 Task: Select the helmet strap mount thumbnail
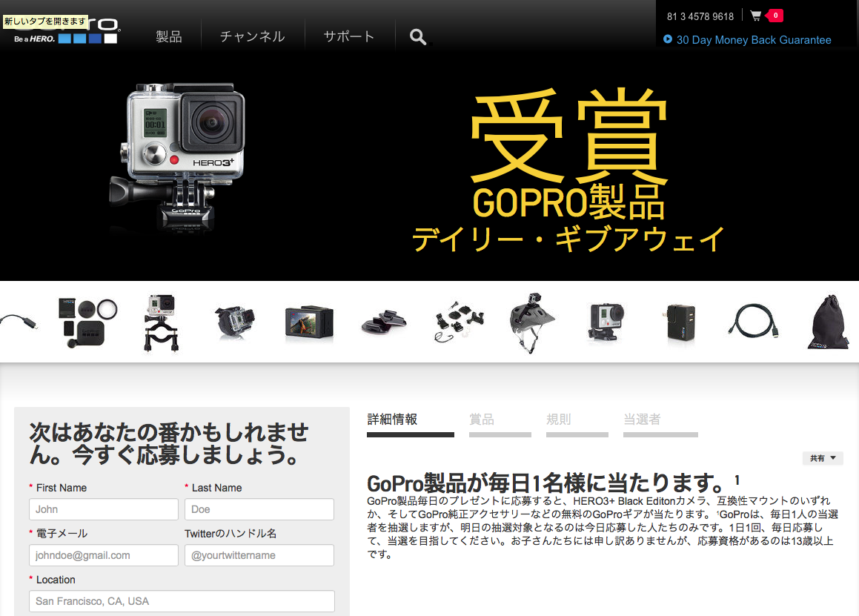pos(531,322)
